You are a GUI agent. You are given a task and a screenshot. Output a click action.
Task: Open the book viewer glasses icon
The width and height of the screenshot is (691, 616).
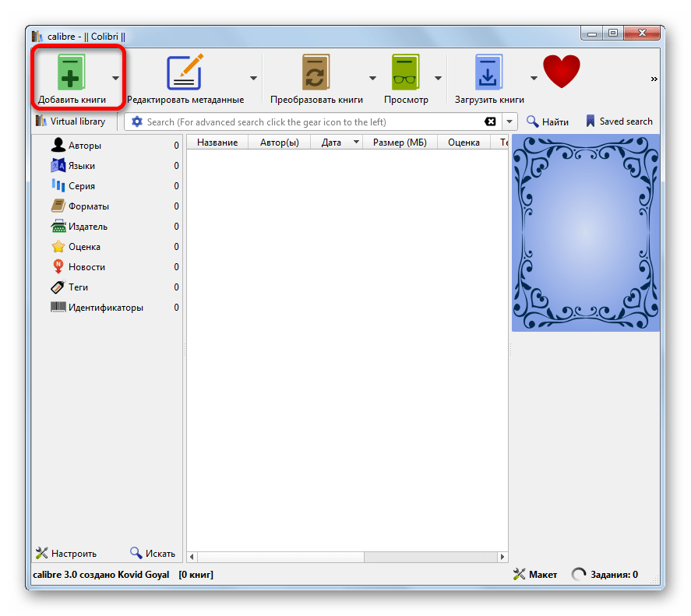coord(405,73)
